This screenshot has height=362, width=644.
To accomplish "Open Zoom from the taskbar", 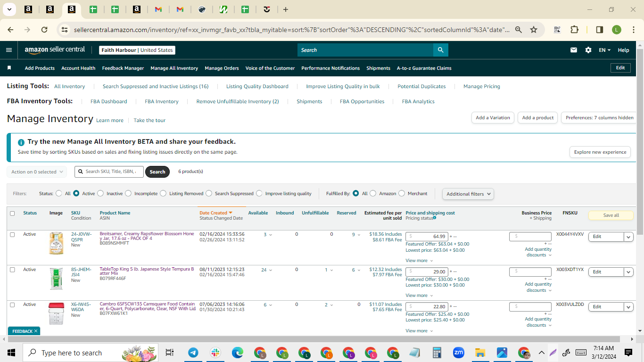I will 459,353.
